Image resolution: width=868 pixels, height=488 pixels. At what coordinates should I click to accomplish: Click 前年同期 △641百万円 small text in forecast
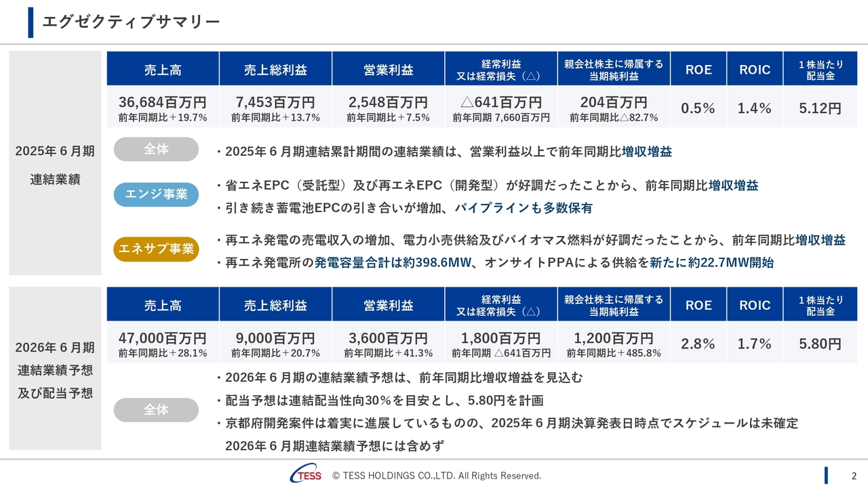point(501,353)
